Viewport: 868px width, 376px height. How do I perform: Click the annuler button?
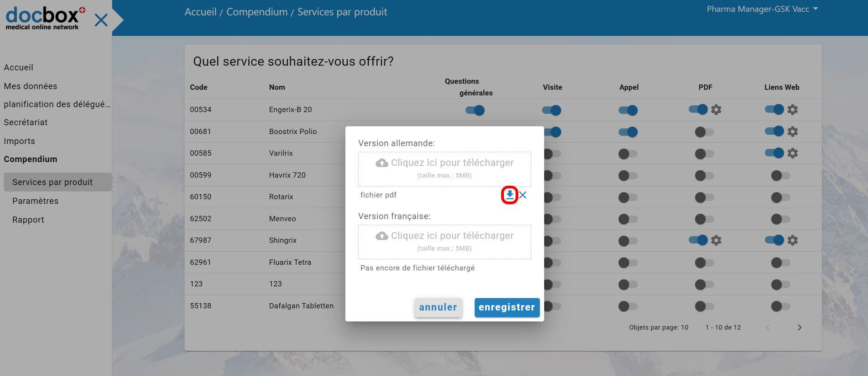click(438, 307)
